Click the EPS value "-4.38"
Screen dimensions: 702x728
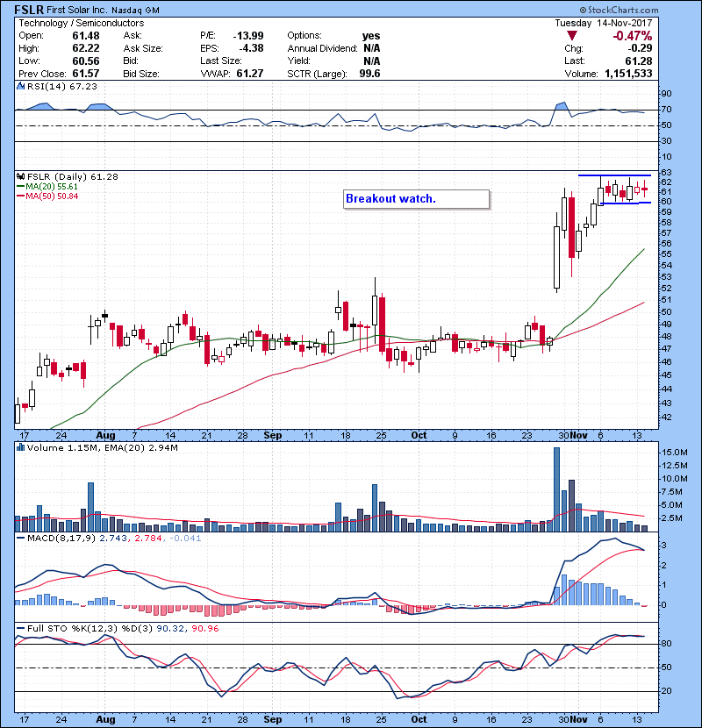251,48
